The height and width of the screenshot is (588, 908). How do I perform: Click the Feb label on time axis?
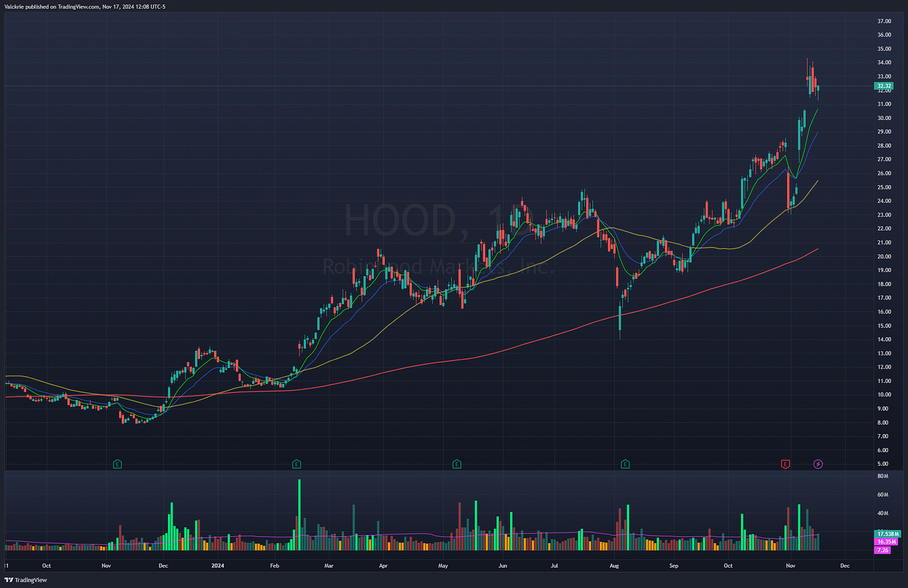274,566
